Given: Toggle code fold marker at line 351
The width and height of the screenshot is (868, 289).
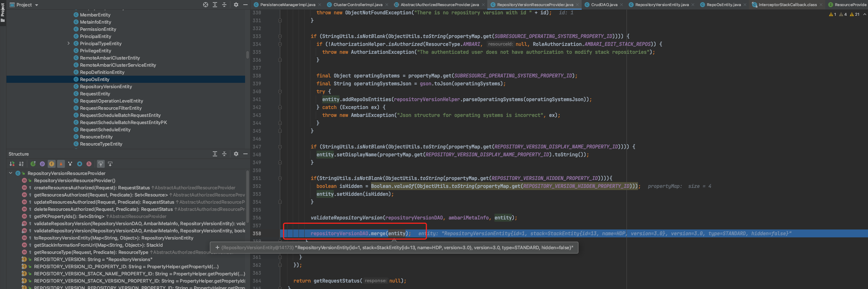Looking at the screenshot, I should (x=280, y=178).
